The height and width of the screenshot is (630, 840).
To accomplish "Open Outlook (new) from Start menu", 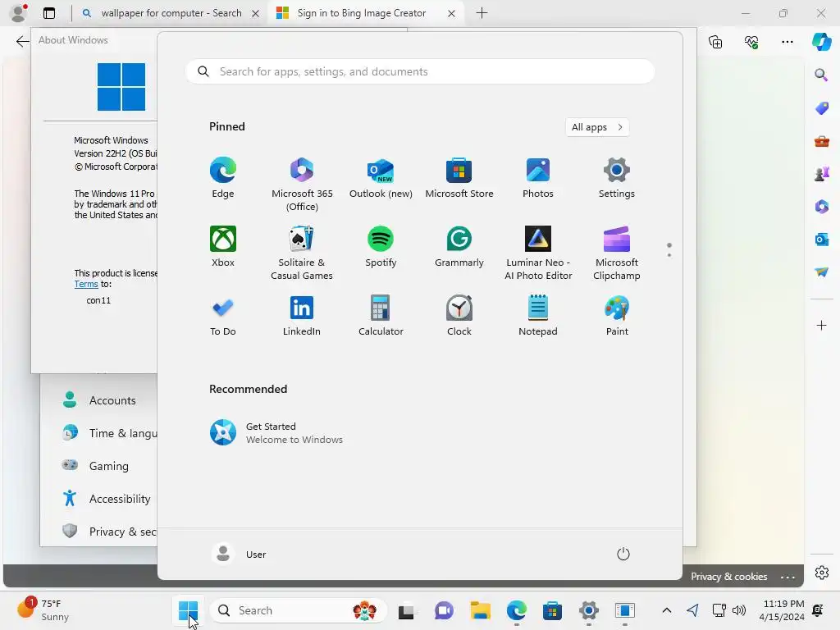I will (381, 178).
